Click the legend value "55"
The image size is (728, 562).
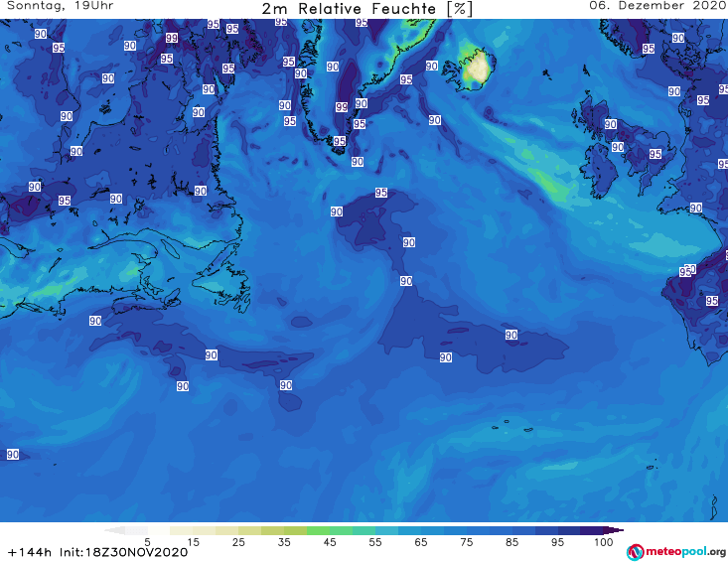374,542
